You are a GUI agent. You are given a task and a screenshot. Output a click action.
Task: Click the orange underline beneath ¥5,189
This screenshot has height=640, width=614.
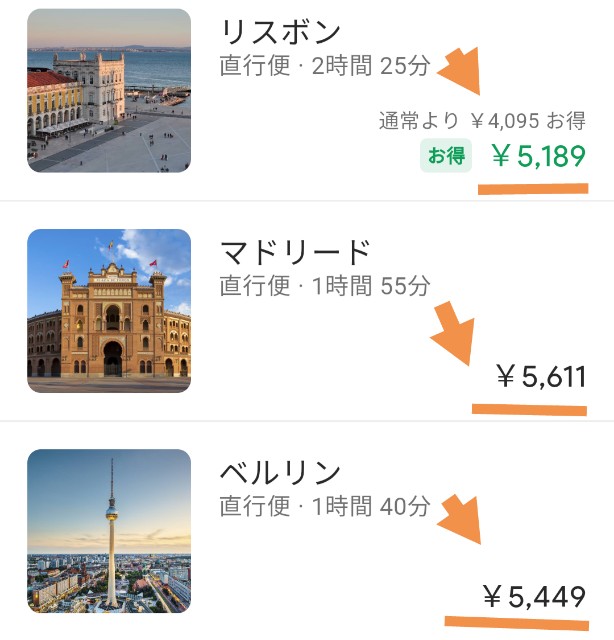(533, 187)
